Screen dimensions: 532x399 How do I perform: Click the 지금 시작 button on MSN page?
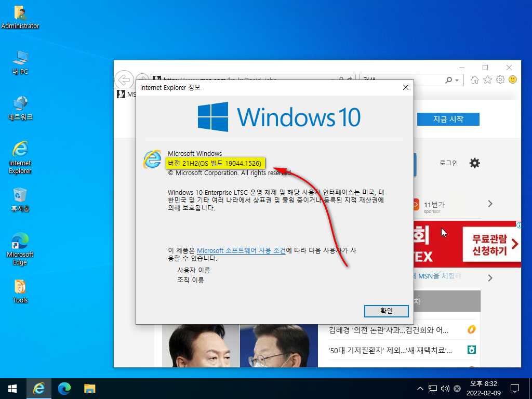[x=448, y=119]
